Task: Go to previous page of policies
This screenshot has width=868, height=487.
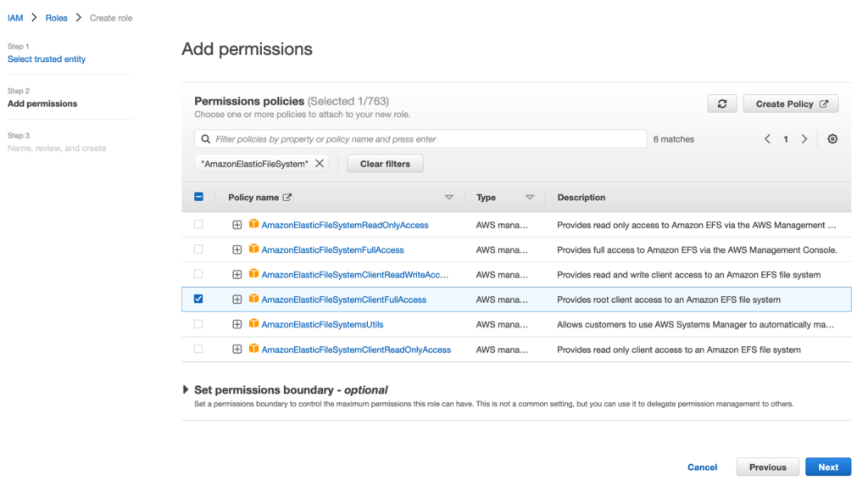Action: click(767, 139)
